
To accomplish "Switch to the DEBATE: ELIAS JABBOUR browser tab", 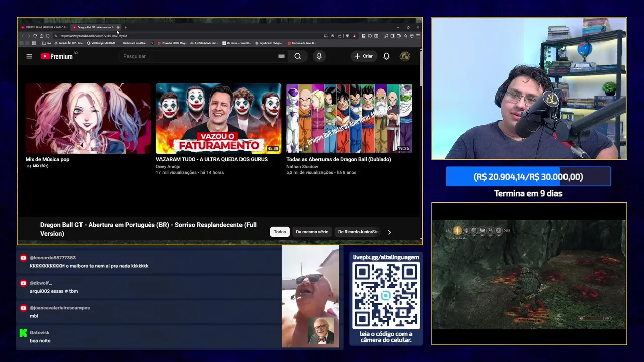I will coord(44,27).
